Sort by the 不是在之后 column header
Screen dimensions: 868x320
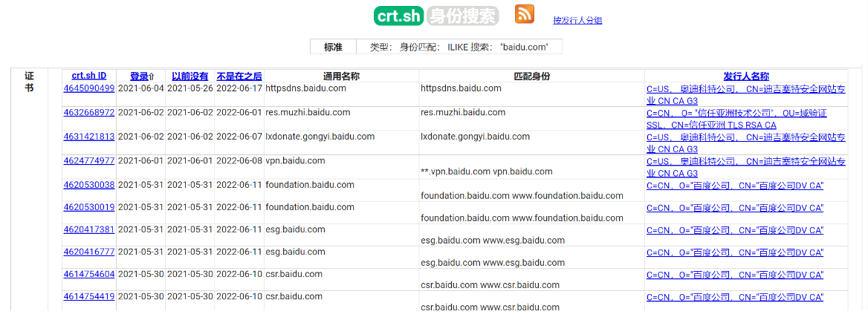(x=239, y=76)
